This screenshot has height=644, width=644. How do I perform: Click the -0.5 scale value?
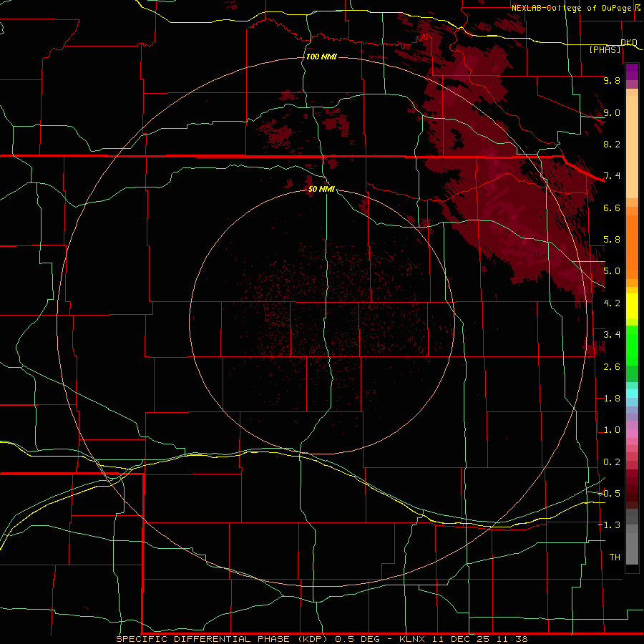pos(610,494)
